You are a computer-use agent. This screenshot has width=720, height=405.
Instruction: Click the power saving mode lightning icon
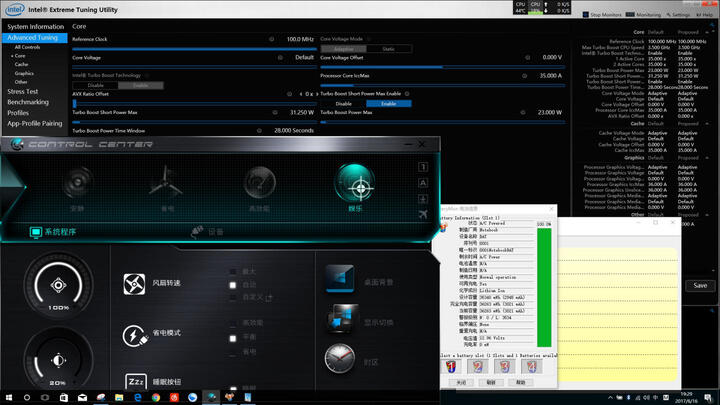(x=135, y=336)
